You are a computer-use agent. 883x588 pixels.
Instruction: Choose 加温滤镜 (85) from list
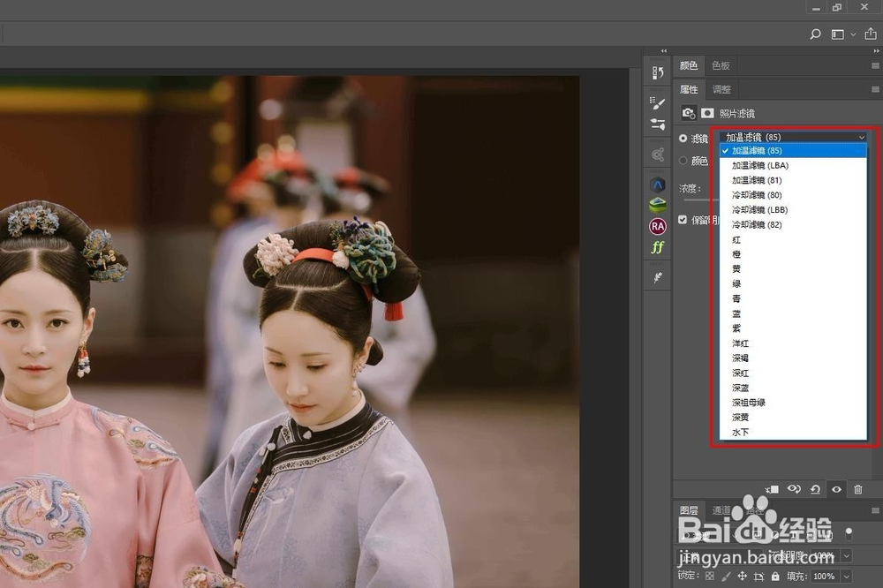[x=793, y=150]
